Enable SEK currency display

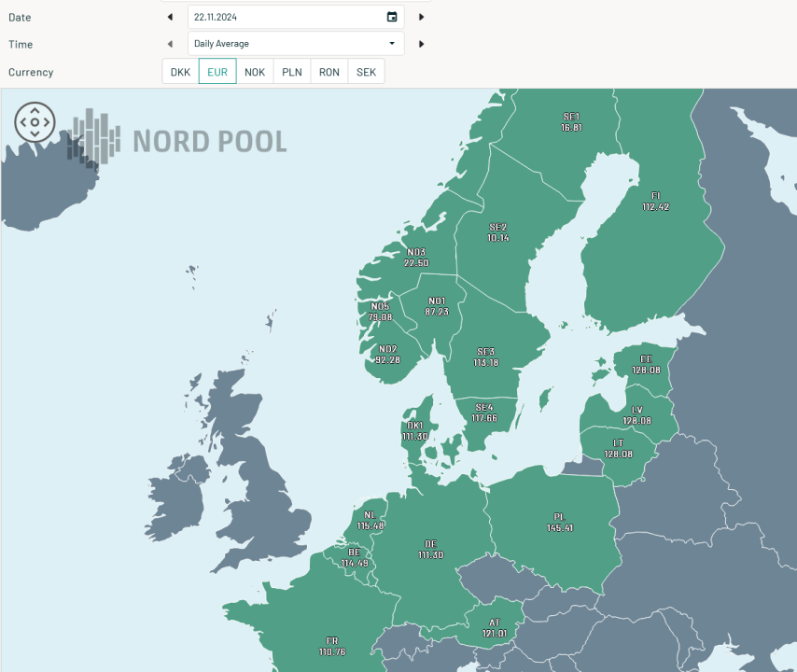365,71
